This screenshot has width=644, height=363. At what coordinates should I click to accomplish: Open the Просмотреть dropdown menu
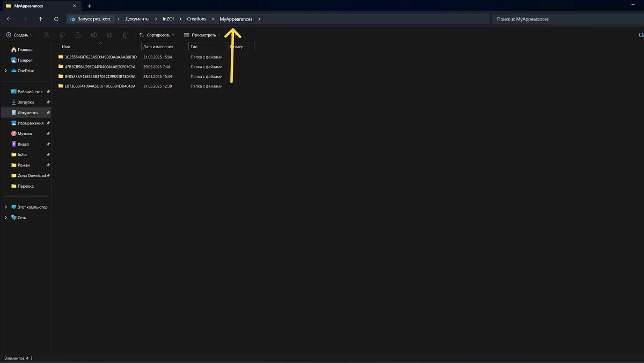202,35
